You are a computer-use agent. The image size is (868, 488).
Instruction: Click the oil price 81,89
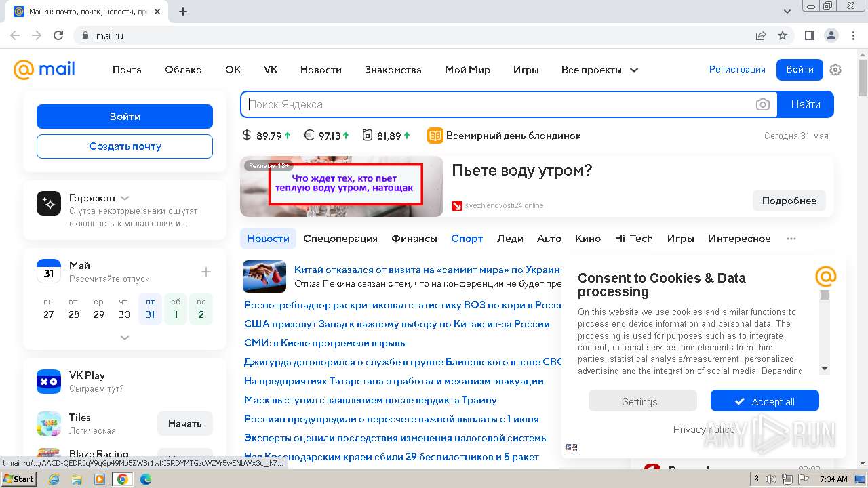click(x=387, y=136)
